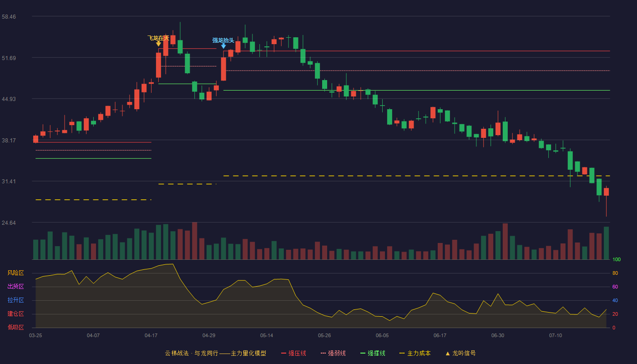Image resolution: width=637 pixels, height=364 pixels.
Task: Click the 03-25 date label
Action: point(35,335)
